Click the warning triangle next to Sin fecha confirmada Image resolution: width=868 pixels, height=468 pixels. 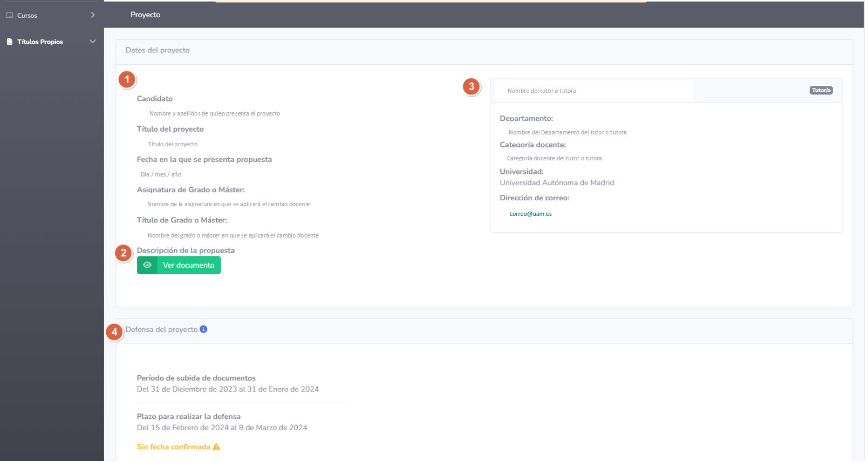(x=216, y=447)
